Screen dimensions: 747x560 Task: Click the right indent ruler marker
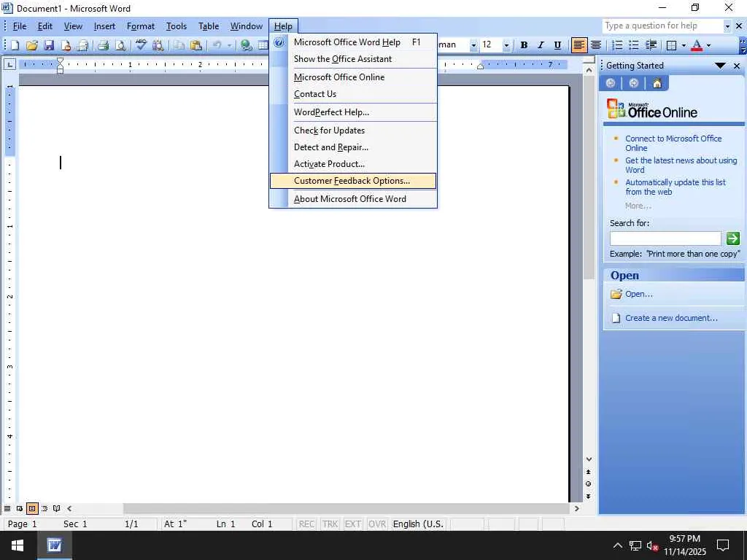tap(480, 66)
